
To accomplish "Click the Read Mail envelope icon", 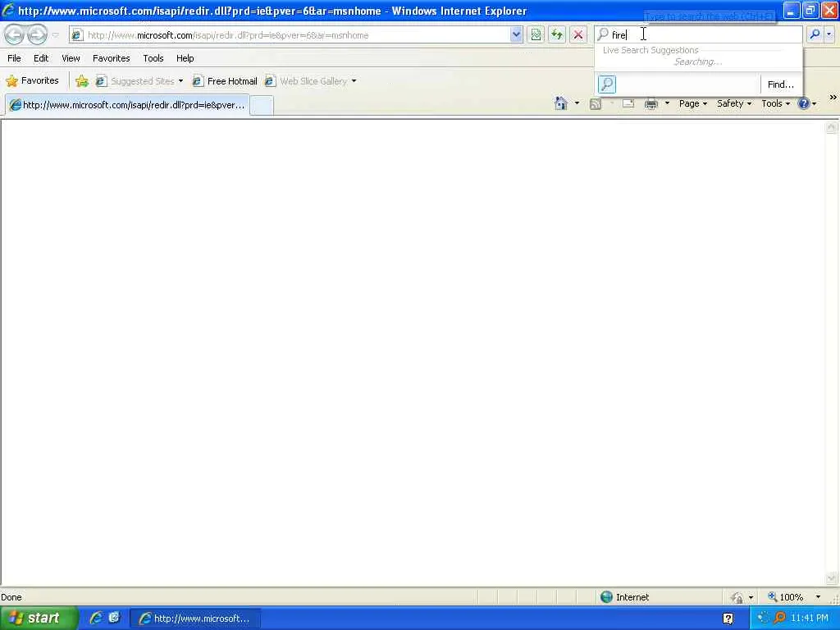I will [628, 103].
